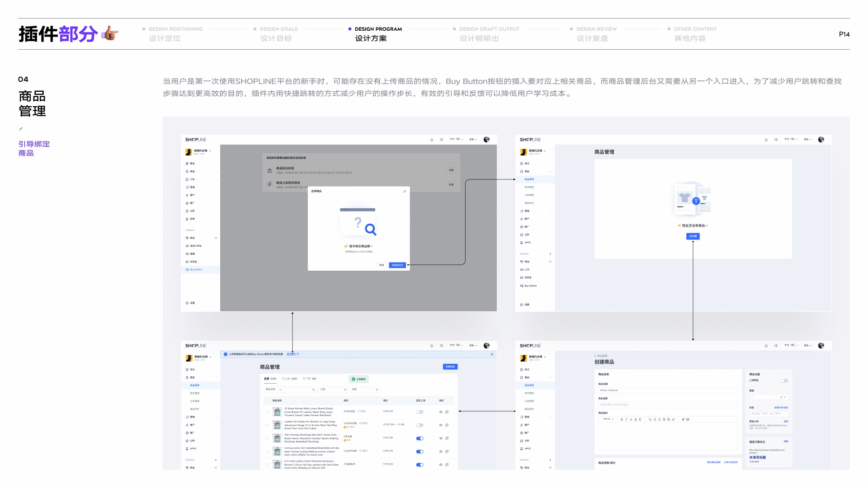
Task: Click the Bold icon in description editor
Action: click(622, 419)
